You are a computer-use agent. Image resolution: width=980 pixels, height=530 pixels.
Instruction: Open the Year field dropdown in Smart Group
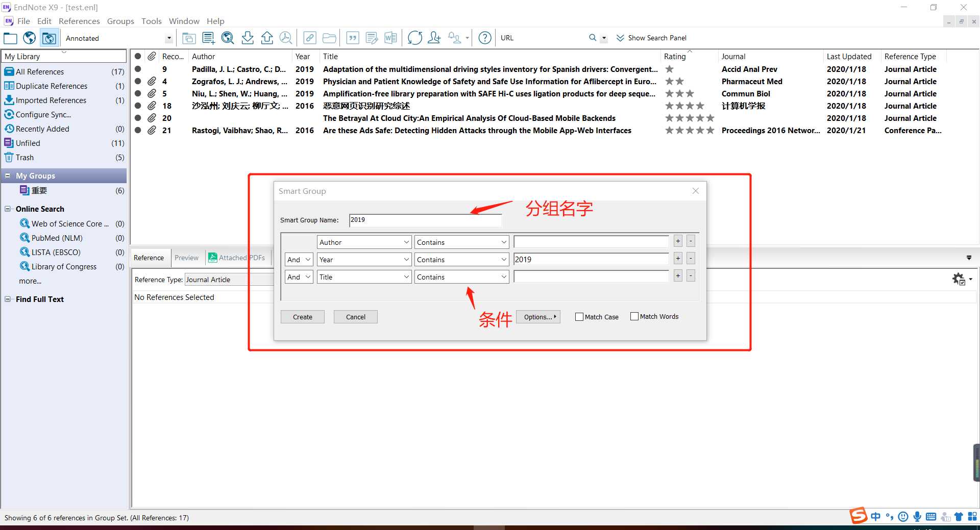click(364, 260)
